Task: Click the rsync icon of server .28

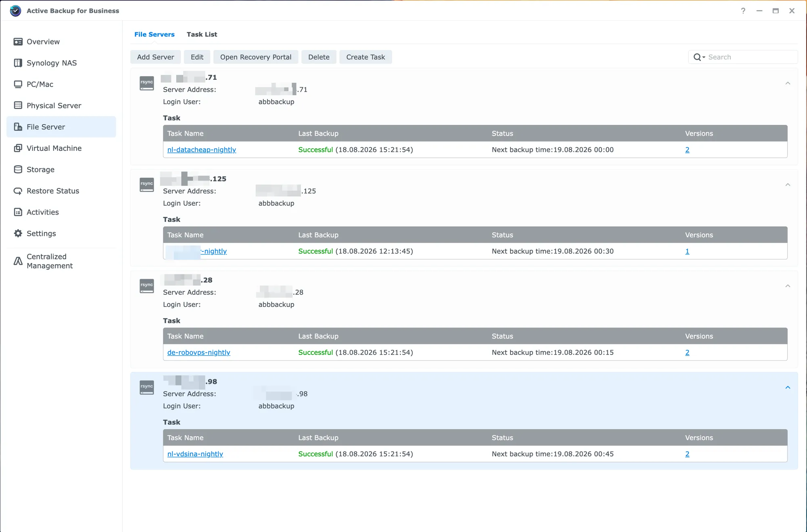Action: [x=147, y=286]
